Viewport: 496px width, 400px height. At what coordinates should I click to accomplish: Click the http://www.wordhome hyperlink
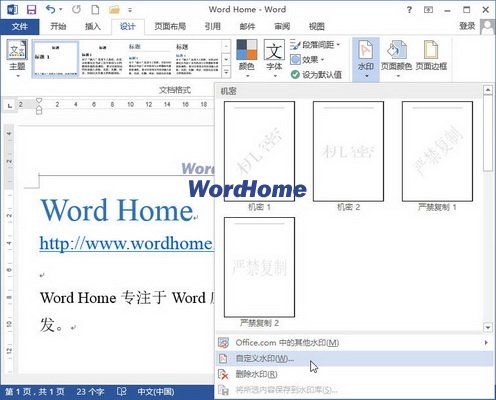point(126,243)
